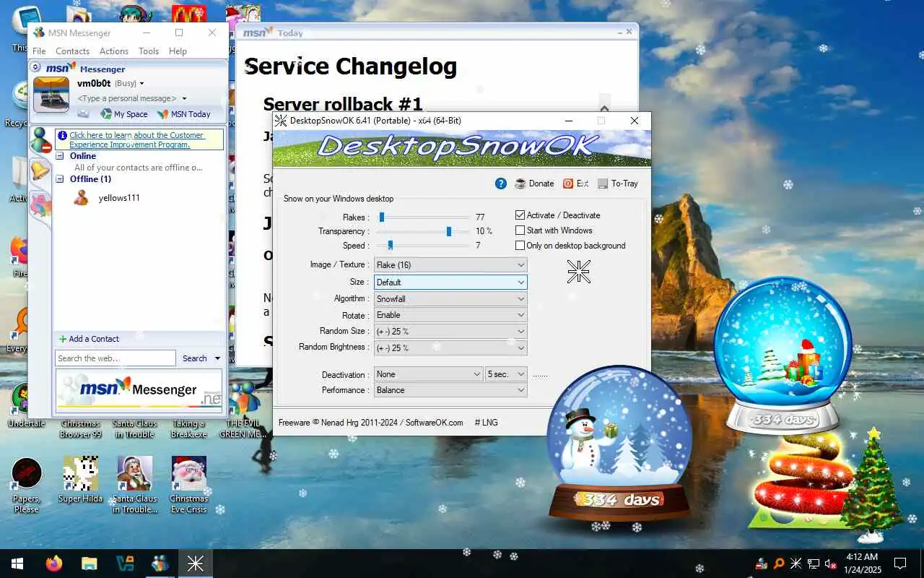Image resolution: width=924 pixels, height=578 pixels.
Task: Open the Size dropdown
Action: click(x=450, y=282)
